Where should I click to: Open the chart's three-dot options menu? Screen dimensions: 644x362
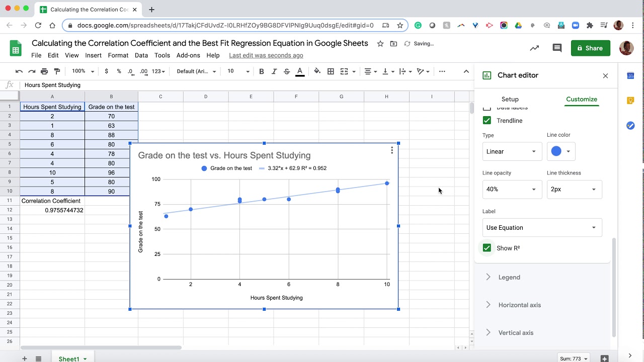click(x=392, y=150)
